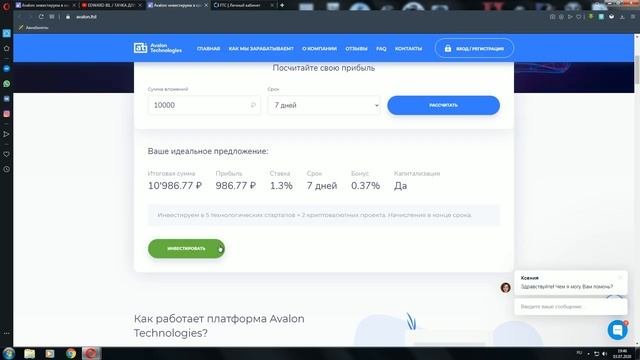Close the Ксения chat greeting popup
Viewport: 640px width, 360px height.
tap(620, 277)
